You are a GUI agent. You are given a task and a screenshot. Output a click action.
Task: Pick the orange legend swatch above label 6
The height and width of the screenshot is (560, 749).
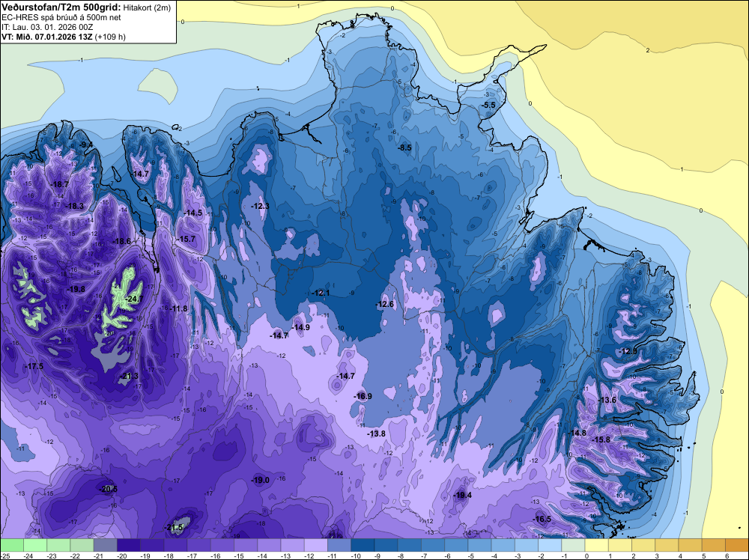click(737, 545)
